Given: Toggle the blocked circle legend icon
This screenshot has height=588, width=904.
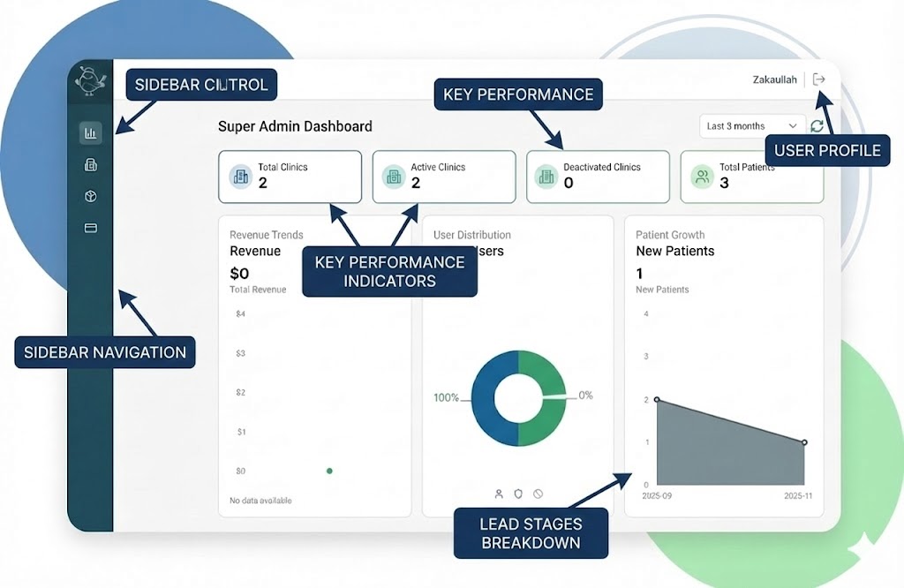Looking at the screenshot, I should (538, 494).
